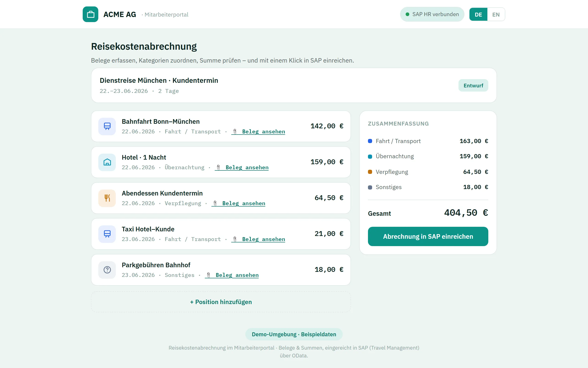Image resolution: width=588 pixels, height=368 pixels.
Task: Click the 159,00 € amount on Hotel row
Action: click(x=327, y=162)
